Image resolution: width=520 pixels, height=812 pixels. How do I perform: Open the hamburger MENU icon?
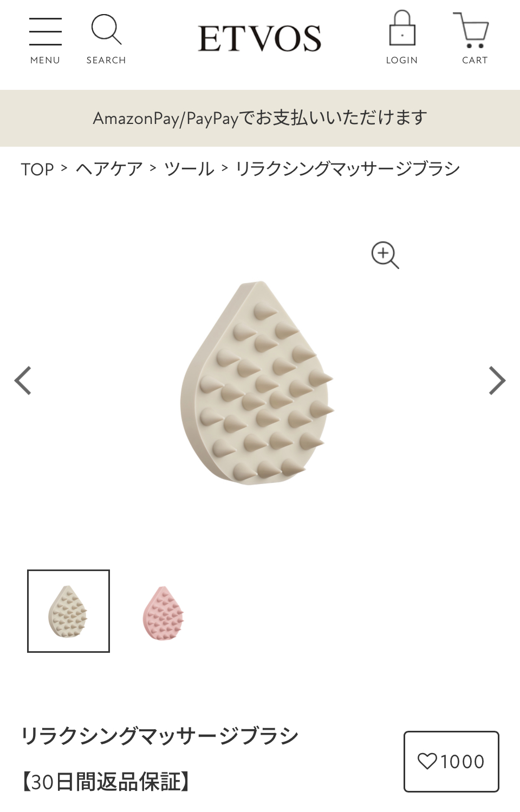45,31
